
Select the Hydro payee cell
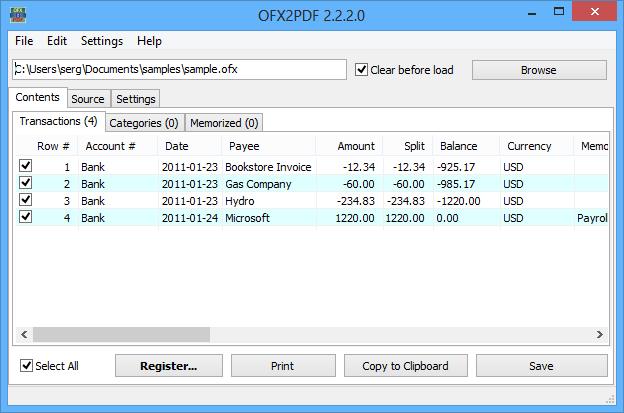269,201
